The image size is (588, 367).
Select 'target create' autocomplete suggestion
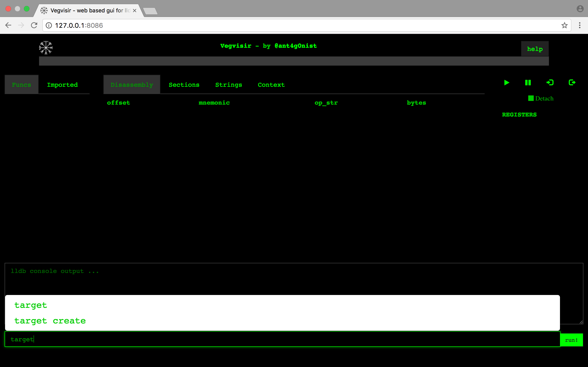pyautogui.click(x=50, y=321)
